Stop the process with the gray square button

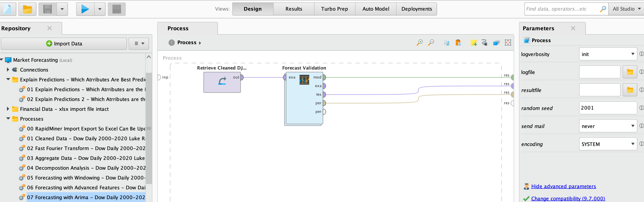pos(117,9)
